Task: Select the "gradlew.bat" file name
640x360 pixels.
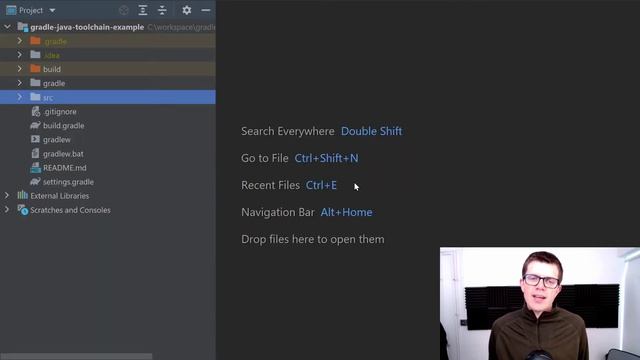Action: 63,154
